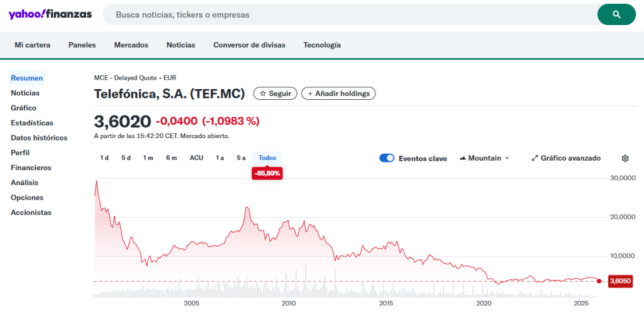Switch chart to ACU range
The width and height of the screenshot is (644, 319).
(196, 158)
